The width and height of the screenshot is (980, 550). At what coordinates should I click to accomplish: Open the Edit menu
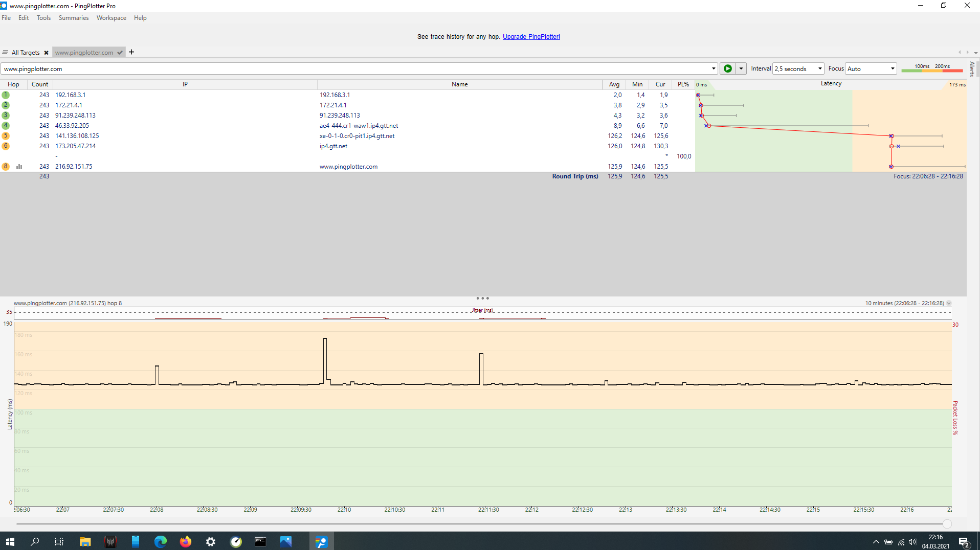coord(24,18)
